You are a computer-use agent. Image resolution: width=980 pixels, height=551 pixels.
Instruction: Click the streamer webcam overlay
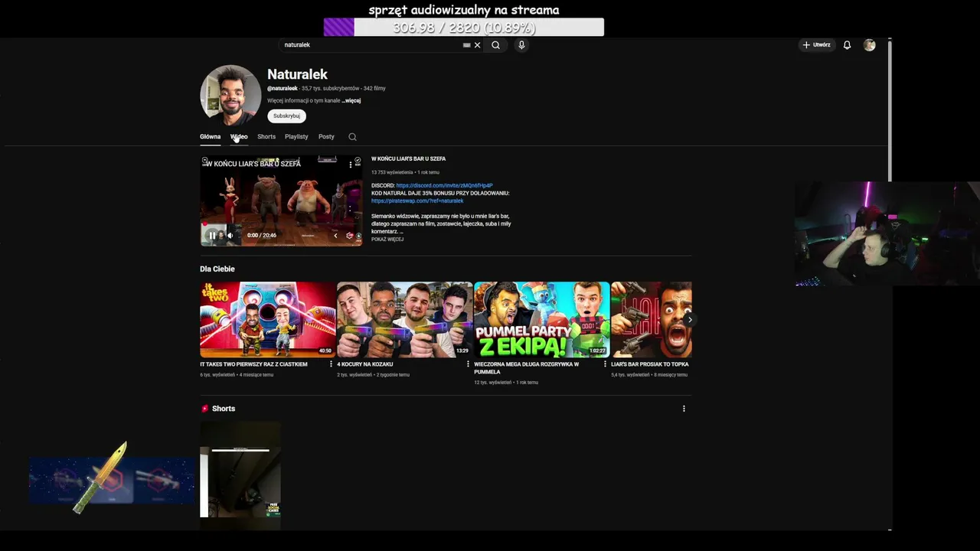[887, 233]
